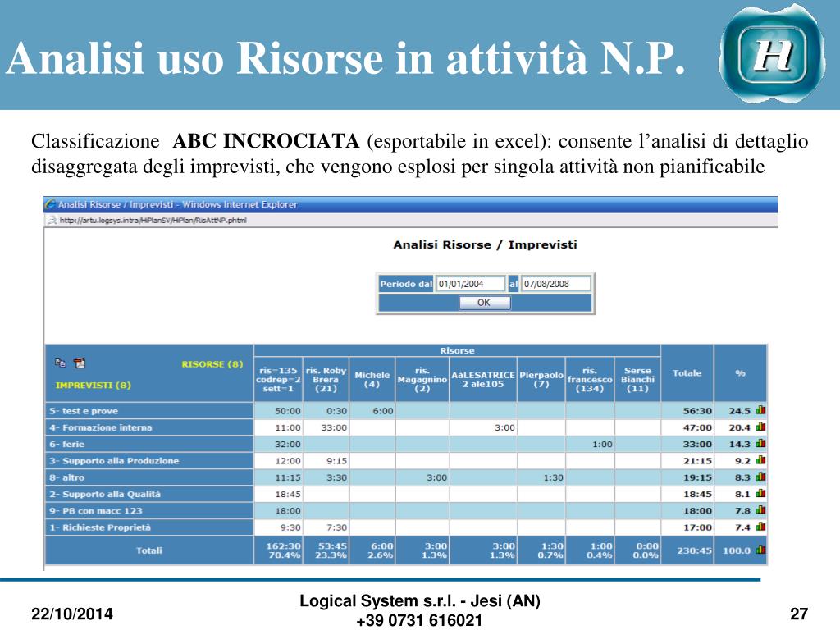Open chart icon for 9- PB con macc 123
This screenshot has height=630, width=840.
pos(760,510)
